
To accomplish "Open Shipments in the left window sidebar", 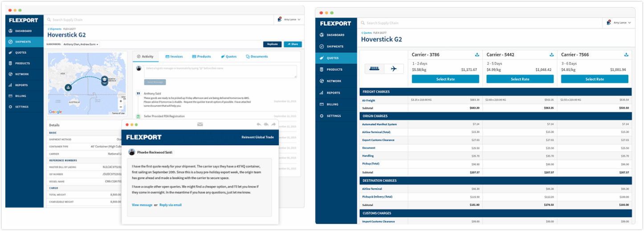I will [x=24, y=42].
